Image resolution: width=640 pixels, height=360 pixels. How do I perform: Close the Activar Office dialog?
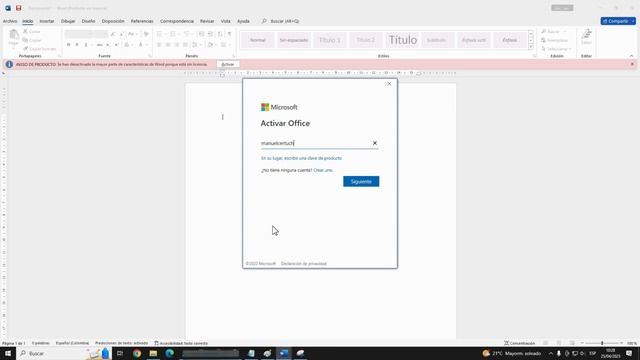(x=389, y=84)
